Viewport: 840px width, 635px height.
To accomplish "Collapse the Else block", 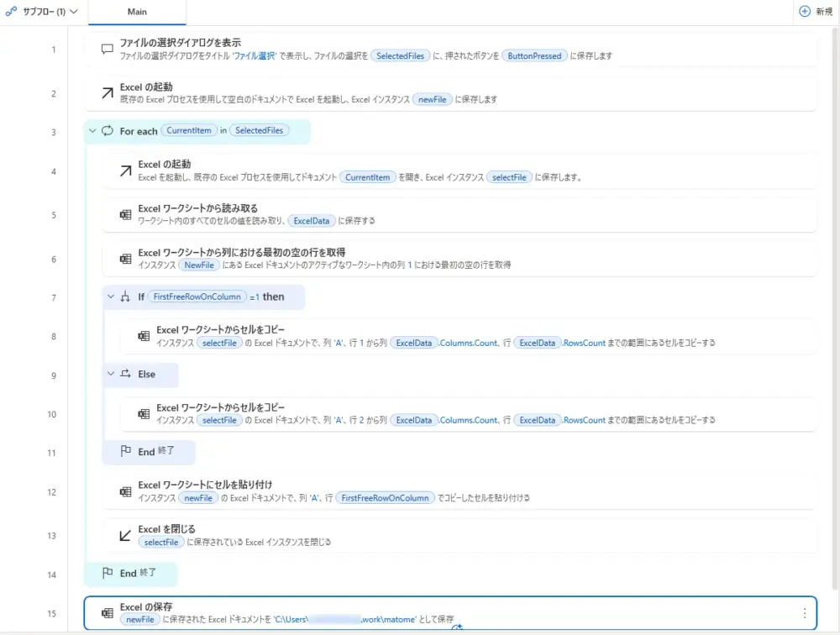I will click(x=111, y=374).
